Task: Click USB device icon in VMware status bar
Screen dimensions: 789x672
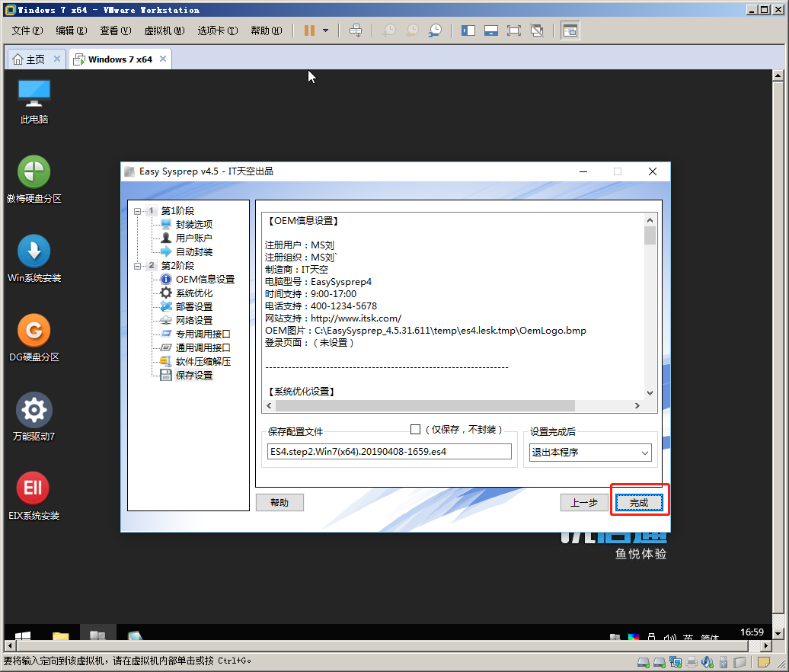Action: click(x=723, y=662)
